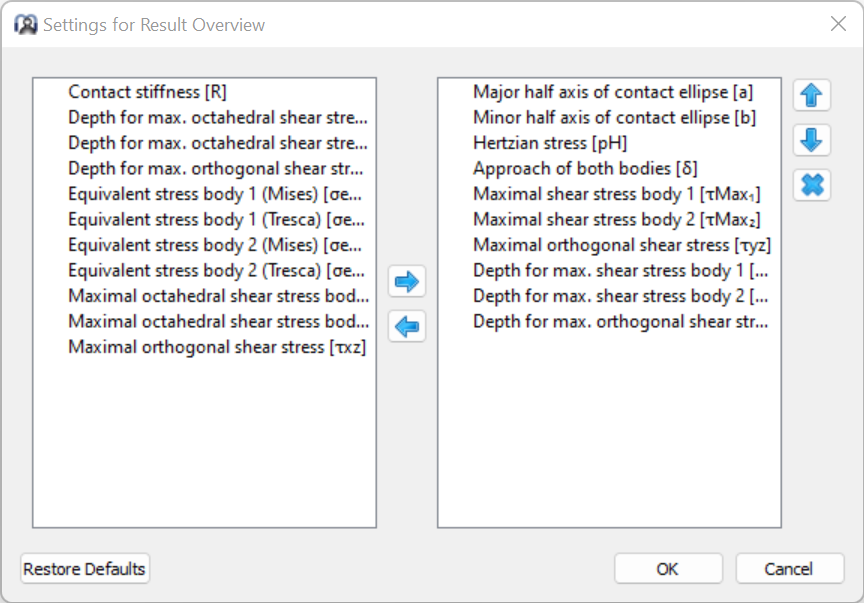The height and width of the screenshot is (603, 864).
Task: Select Contact stiffness [R] in the left list
Action: [x=148, y=92]
